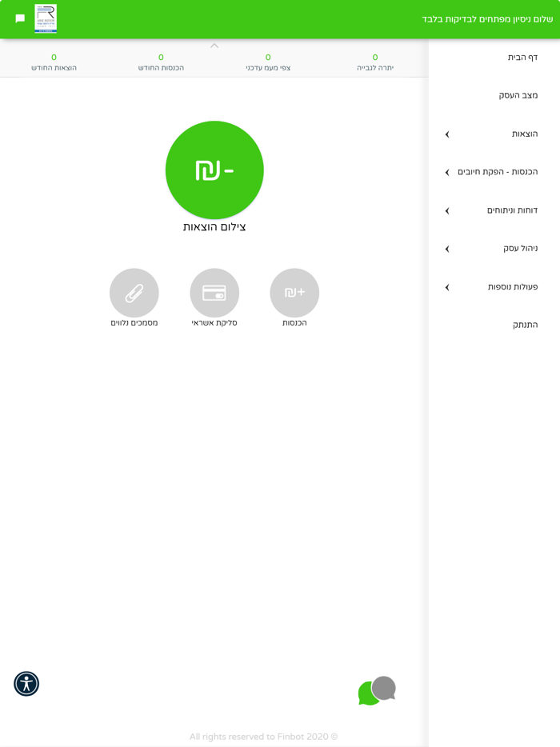Expand דוחות וניתוחים submenu arrow
Image resolution: width=560 pixels, height=747 pixels.
coord(447,210)
